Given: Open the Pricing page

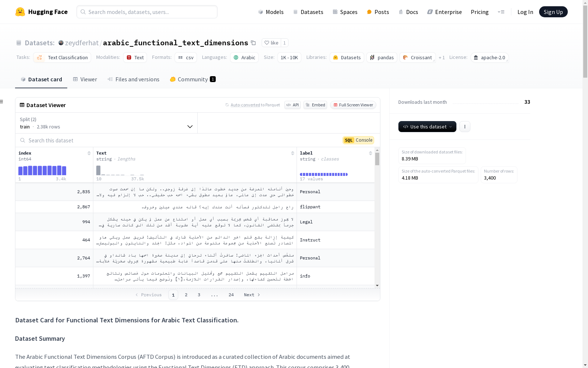Looking at the screenshot, I should click(480, 12).
